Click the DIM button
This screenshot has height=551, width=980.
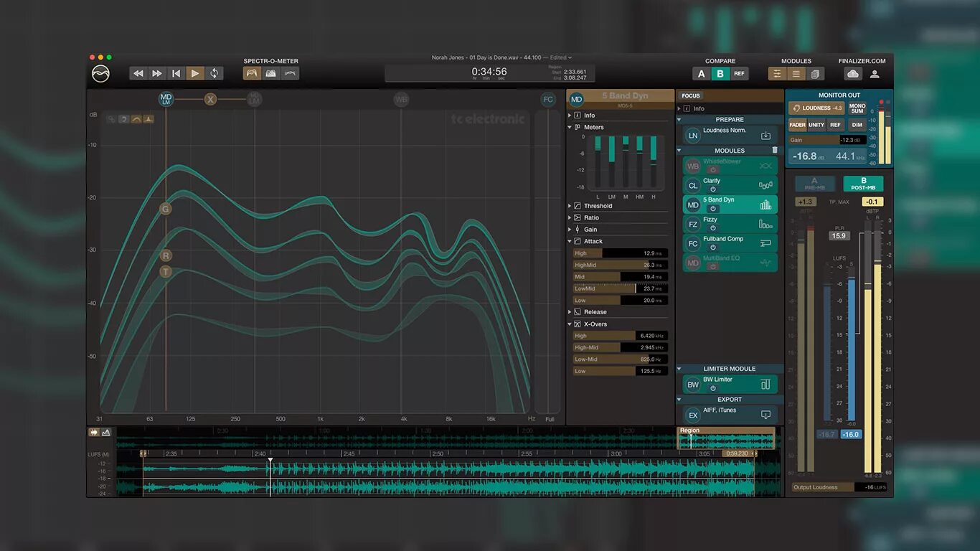coord(857,125)
